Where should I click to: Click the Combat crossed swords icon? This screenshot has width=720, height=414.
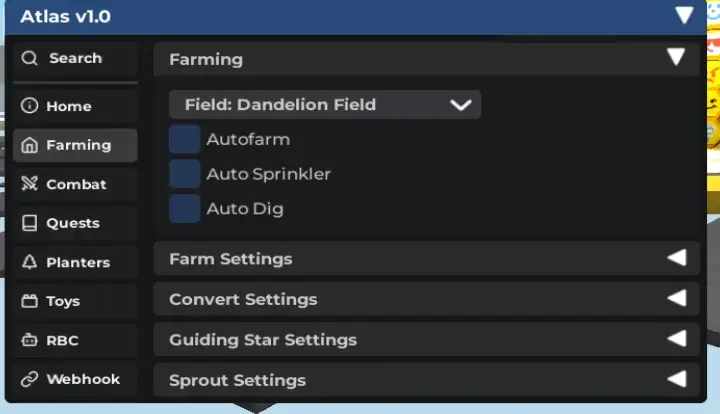29,184
